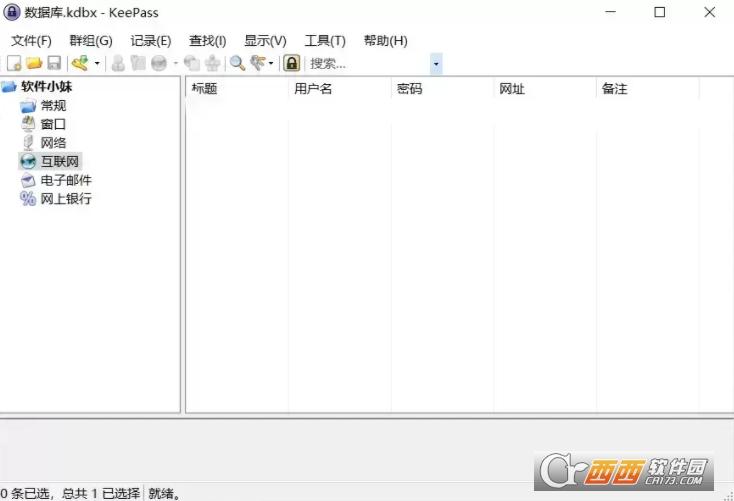Sort entries by the 备注 column header
Image resolution: width=734 pixels, height=501 pixels.
click(647, 88)
